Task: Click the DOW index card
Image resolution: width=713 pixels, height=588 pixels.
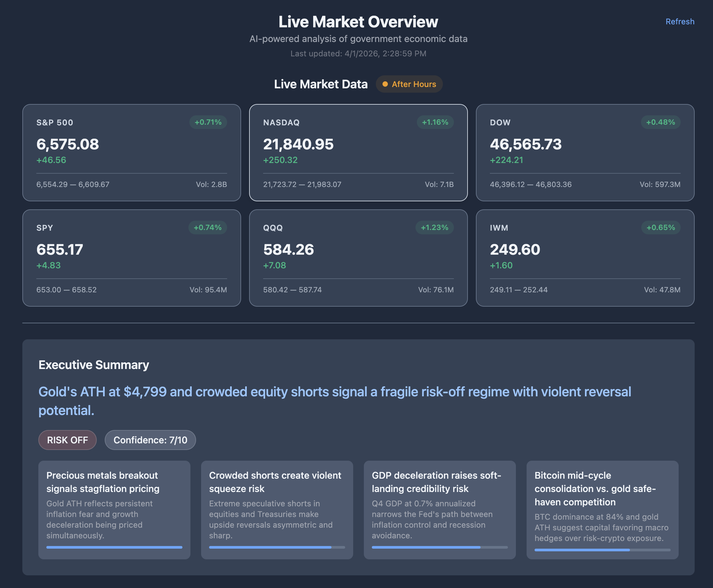Action: (585, 153)
